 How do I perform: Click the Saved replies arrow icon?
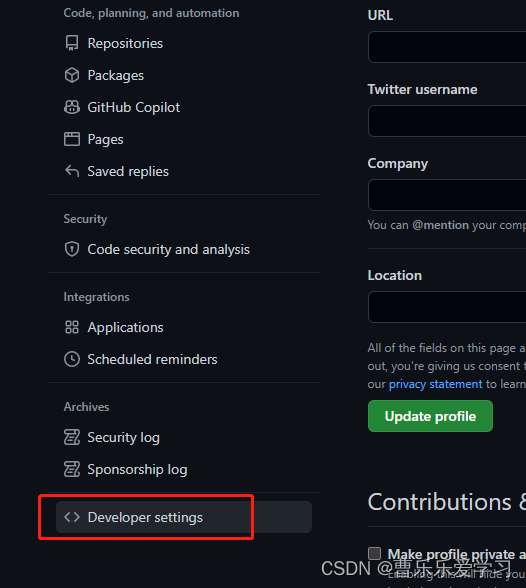click(72, 171)
